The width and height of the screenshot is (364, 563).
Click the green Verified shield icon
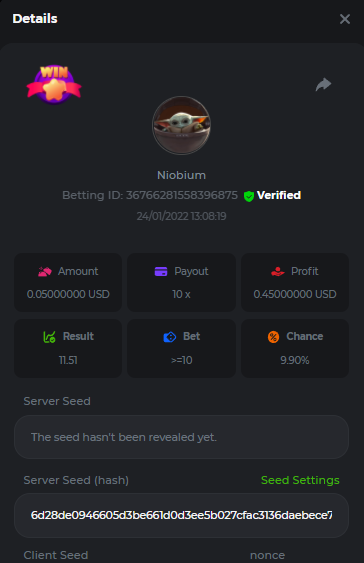click(249, 196)
